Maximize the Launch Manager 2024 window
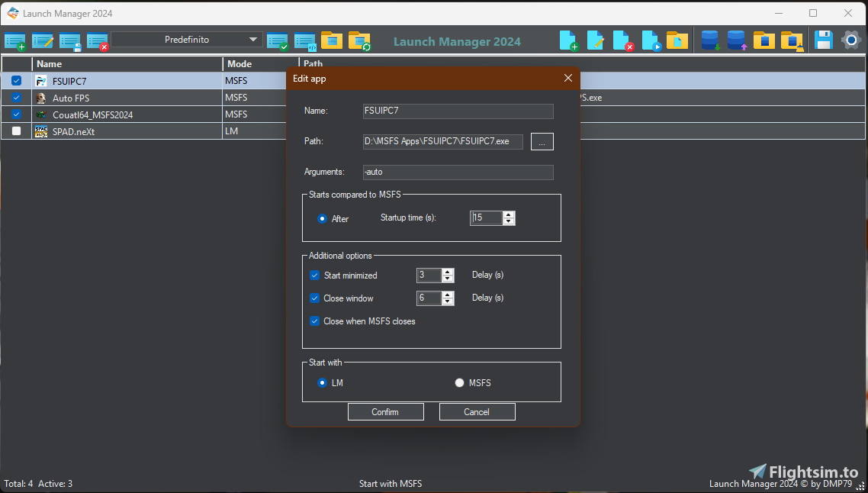This screenshot has height=493, width=868. click(812, 13)
